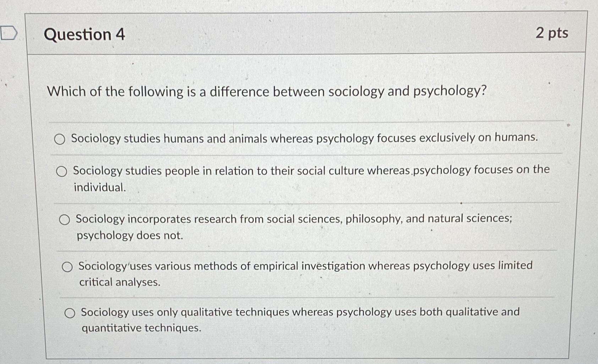Select radio button for first answer option

click(x=59, y=140)
